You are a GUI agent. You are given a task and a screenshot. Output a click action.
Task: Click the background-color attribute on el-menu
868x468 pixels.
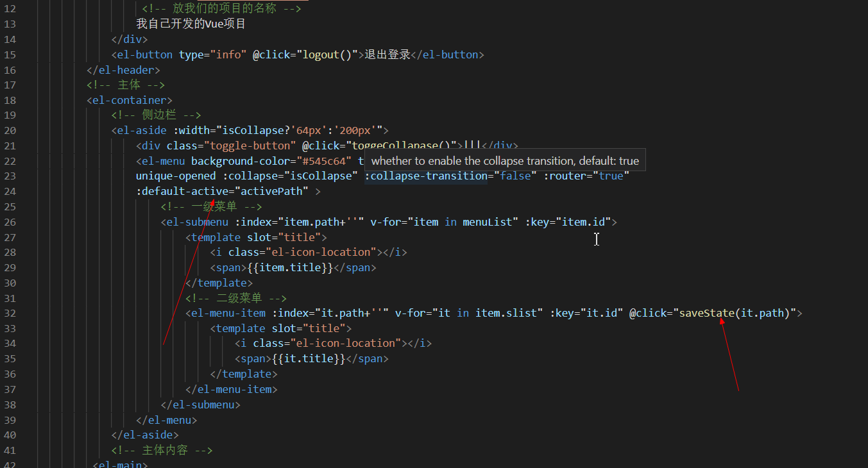(240, 161)
